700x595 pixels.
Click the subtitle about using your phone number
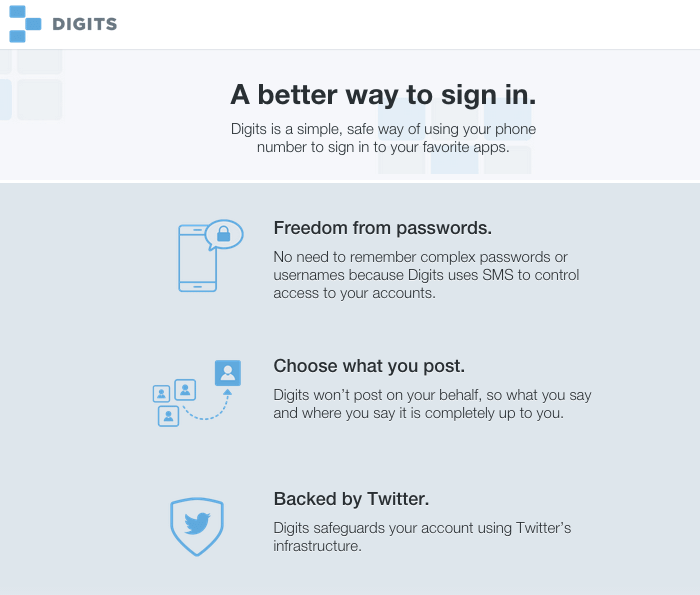coord(383,138)
